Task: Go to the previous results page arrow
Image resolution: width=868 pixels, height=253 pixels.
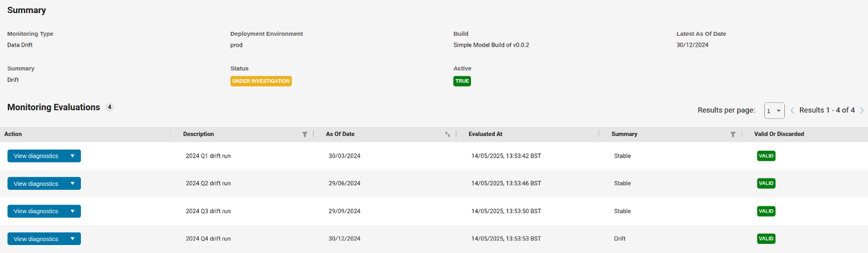Action: click(x=792, y=110)
